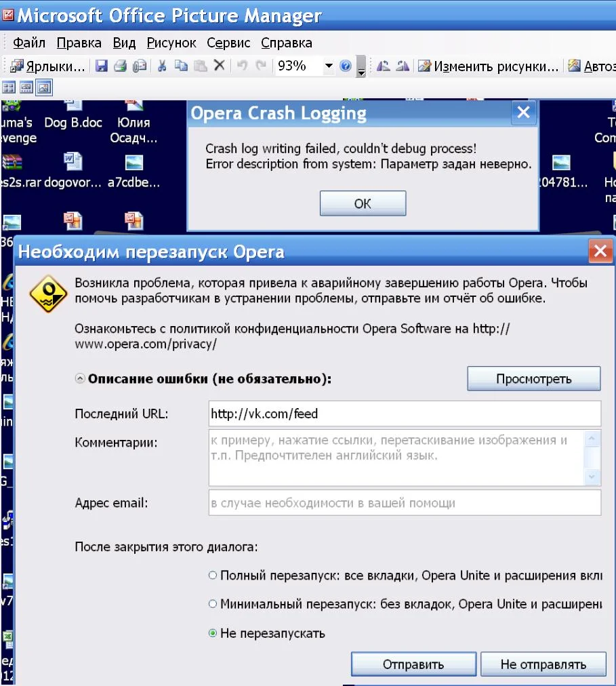Image resolution: width=616 pixels, height=686 pixels.
Task: Collapse the Описание ошибки section arrow
Action: point(80,378)
